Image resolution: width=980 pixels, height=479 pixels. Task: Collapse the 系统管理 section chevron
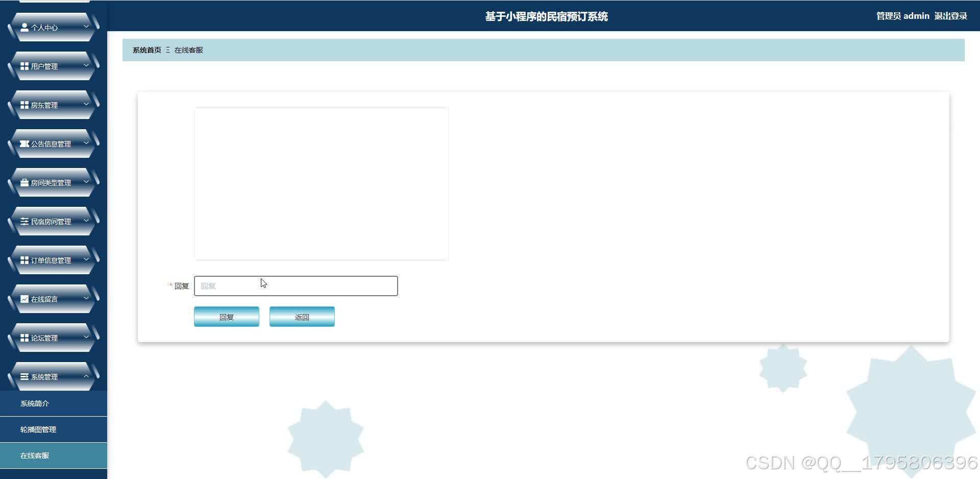point(86,376)
